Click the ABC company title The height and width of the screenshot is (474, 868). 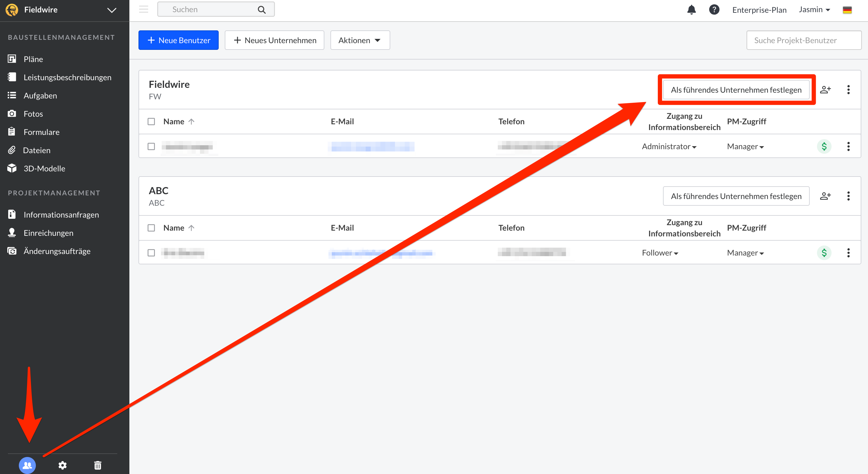[x=158, y=191]
